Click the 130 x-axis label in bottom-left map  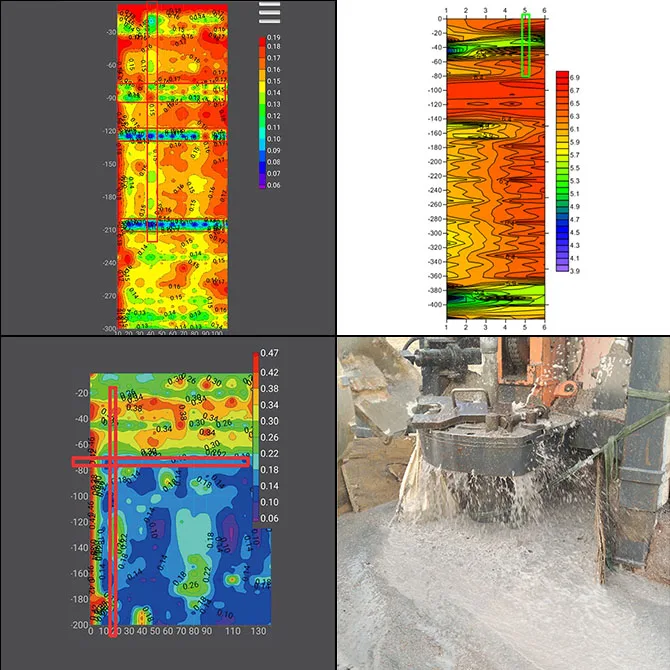click(x=258, y=631)
